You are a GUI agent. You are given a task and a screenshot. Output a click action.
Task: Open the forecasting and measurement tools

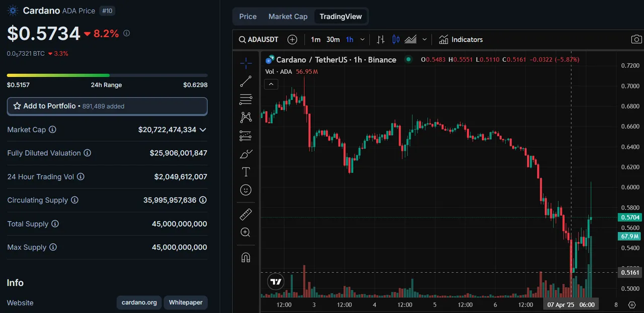coord(246,136)
